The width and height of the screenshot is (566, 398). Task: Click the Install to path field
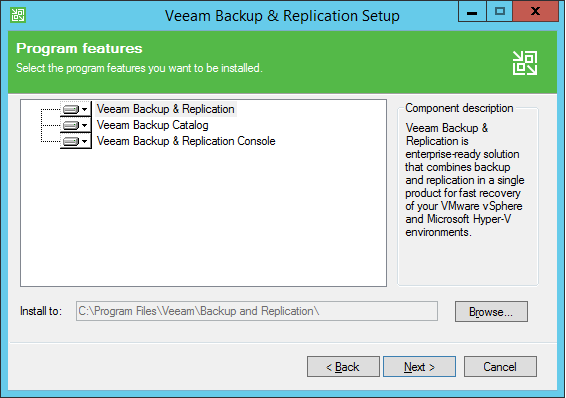tap(257, 311)
